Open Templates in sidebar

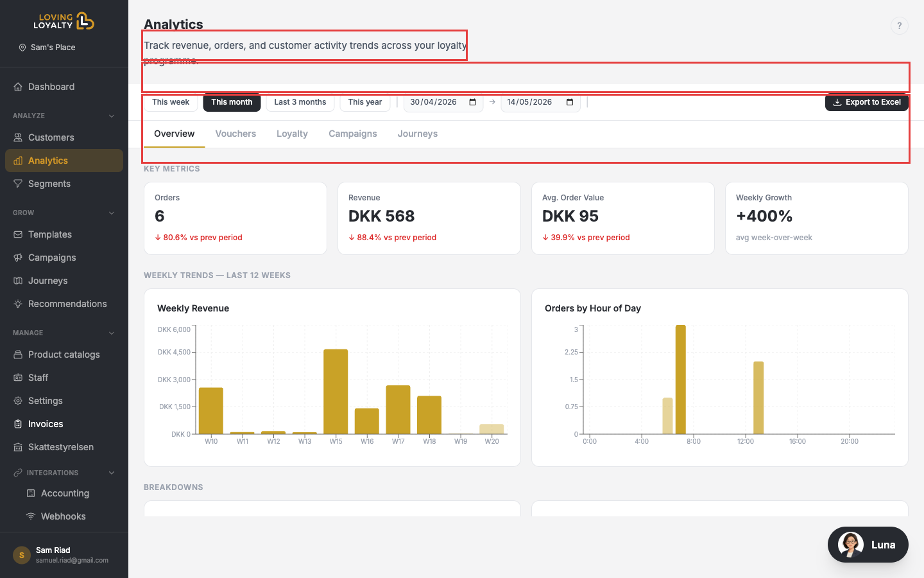pyautogui.click(x=64, y=234)
